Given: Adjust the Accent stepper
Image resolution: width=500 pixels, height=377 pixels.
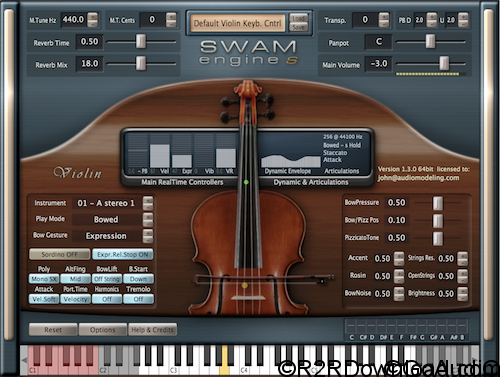Looking at the screenshot, I should click(399, 259).
